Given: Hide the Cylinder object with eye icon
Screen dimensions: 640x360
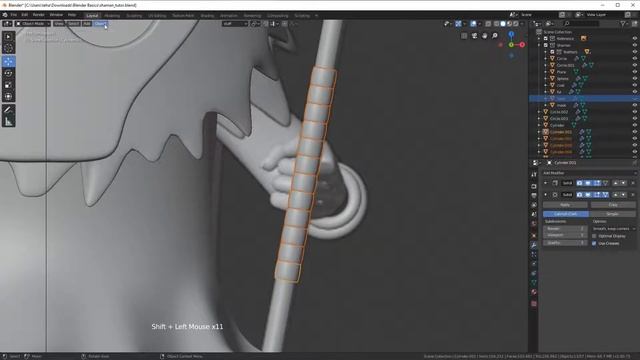Looking at the screenshot, I should pyautogui.click(x=635, y=125).
